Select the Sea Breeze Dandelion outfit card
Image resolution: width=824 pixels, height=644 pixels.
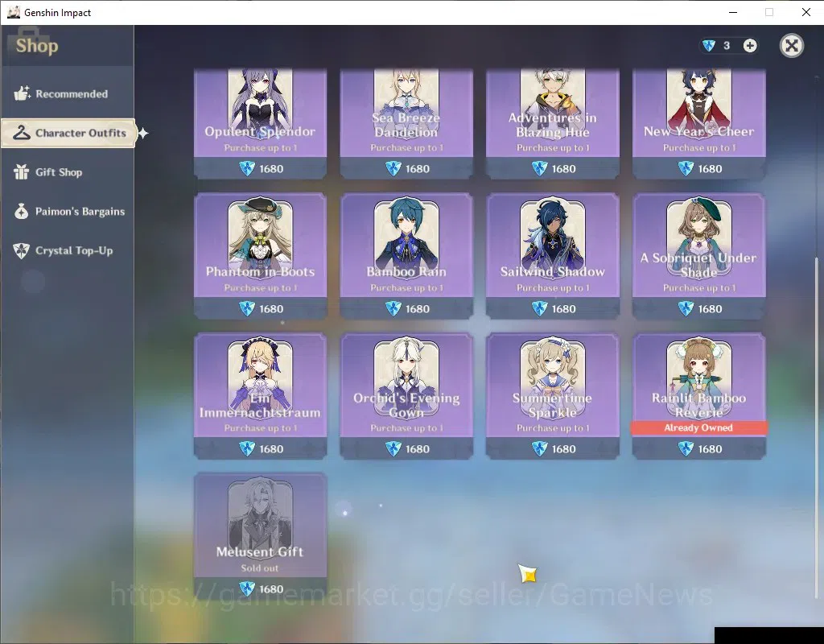[x=406, y=123]
